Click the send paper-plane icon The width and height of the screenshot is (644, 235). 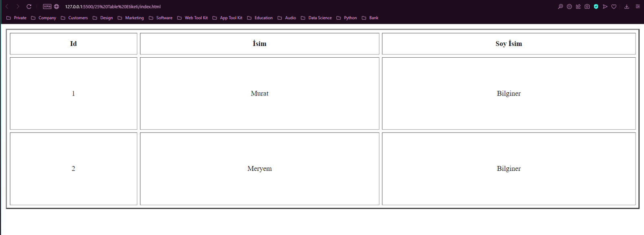click(605, 6)
